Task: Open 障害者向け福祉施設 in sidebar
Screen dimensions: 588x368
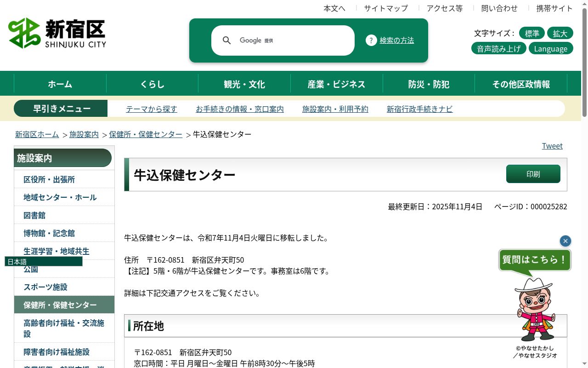Action: tap(64, 352)
